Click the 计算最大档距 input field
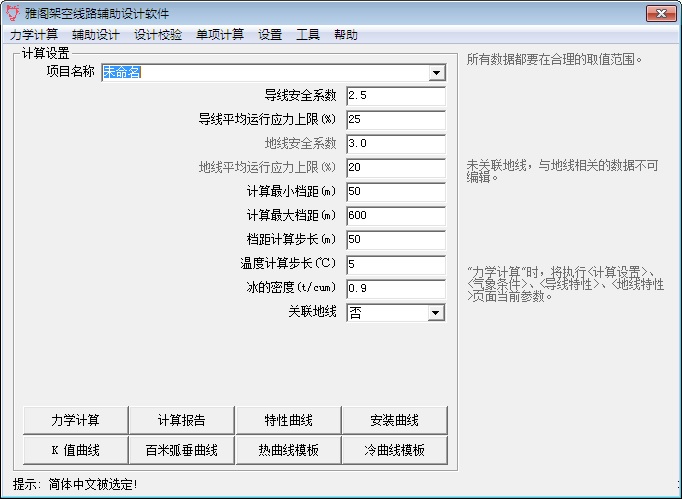682x499 pixels. tap(395, 216)
